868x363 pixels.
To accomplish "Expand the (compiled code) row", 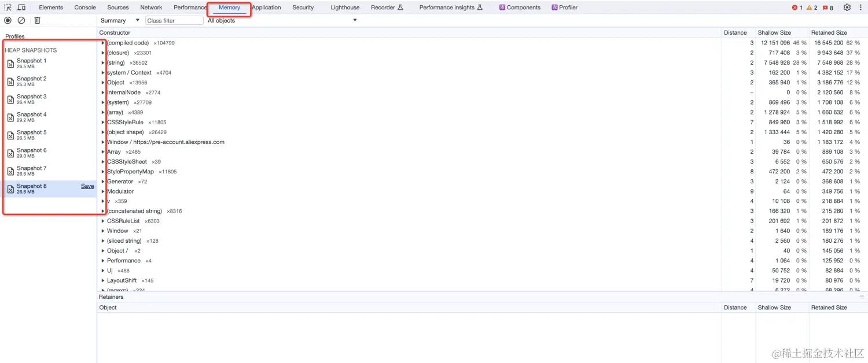I will [x=103, y=43].
